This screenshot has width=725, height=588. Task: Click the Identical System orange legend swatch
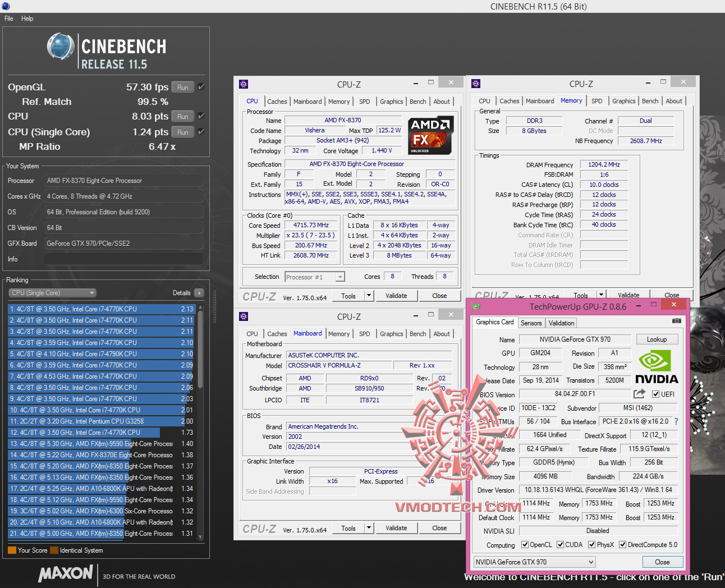click(54, 550)
